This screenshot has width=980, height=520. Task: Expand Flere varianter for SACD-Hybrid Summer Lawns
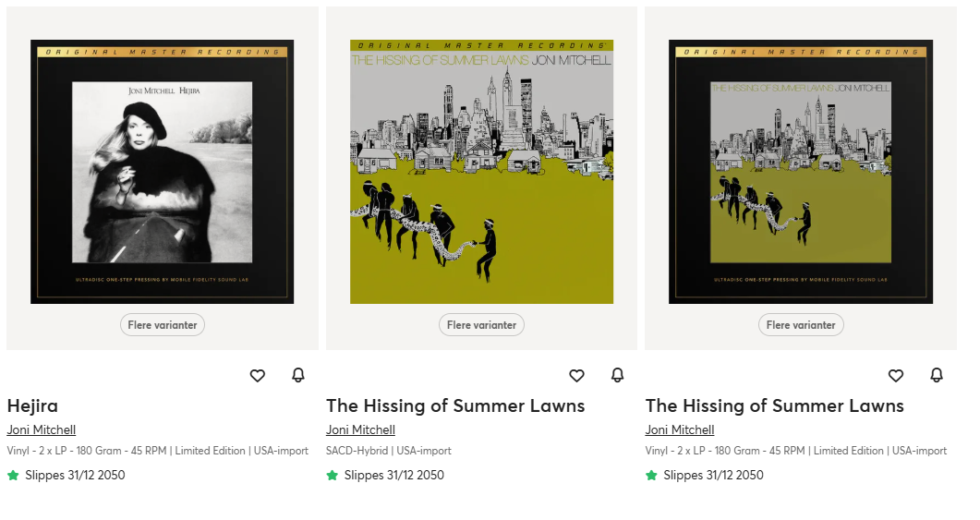481,325
